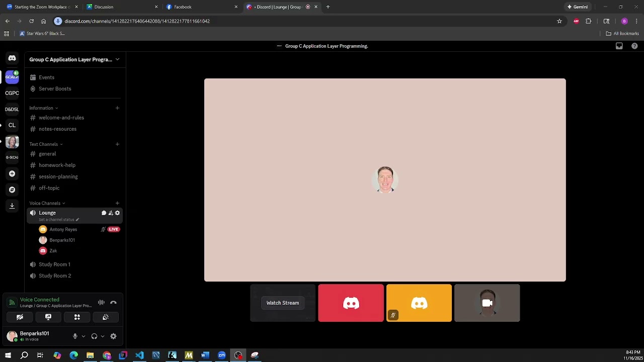The image size is (644, 362).
Task: Toggle camera on in voice panel
Action: coord(20,317)
